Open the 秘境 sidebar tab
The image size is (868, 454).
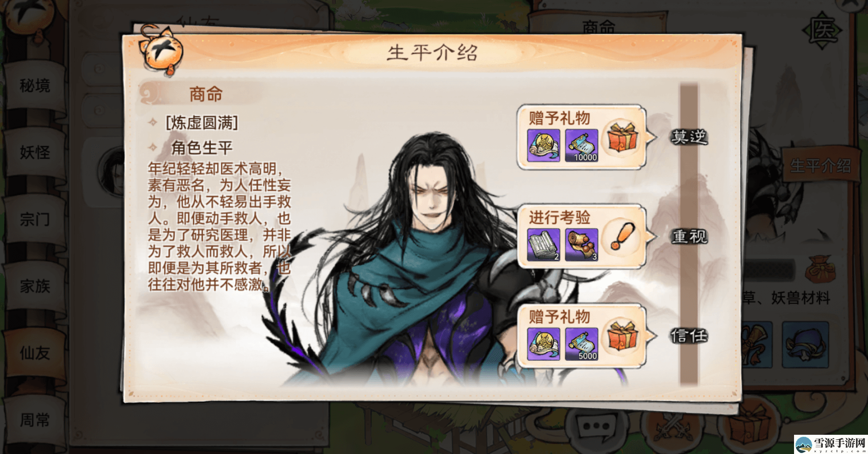(35, 85)
